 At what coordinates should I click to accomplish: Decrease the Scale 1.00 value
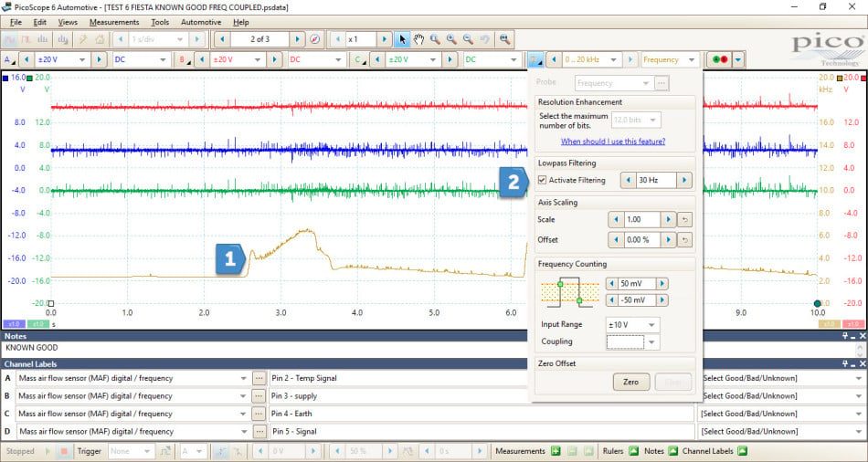click(x=616, y=220)
